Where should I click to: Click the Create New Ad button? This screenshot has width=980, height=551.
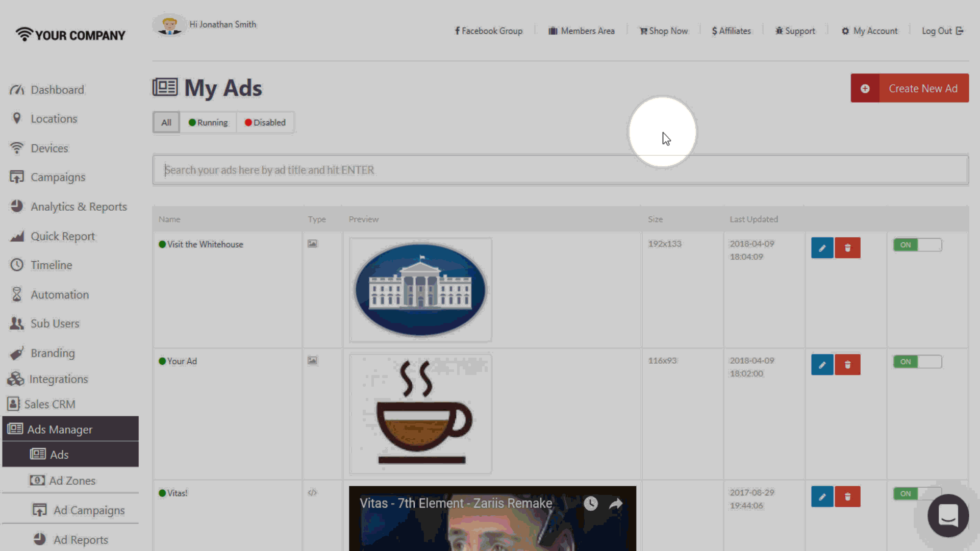click(x=910, y=88)
